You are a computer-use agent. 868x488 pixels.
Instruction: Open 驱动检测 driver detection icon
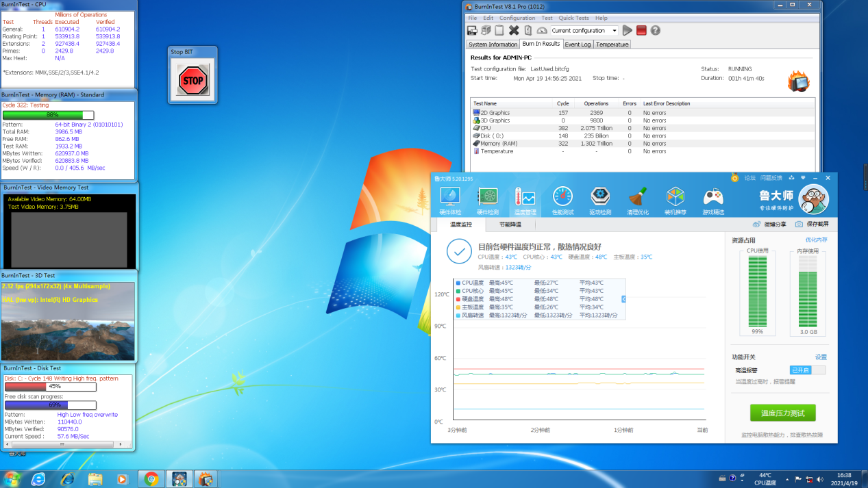pyautogui.click(x=600, y=201)
